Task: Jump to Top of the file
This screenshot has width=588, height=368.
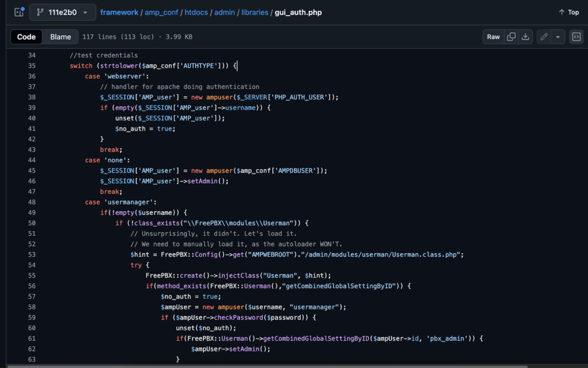Action: (x=568, y=12)
